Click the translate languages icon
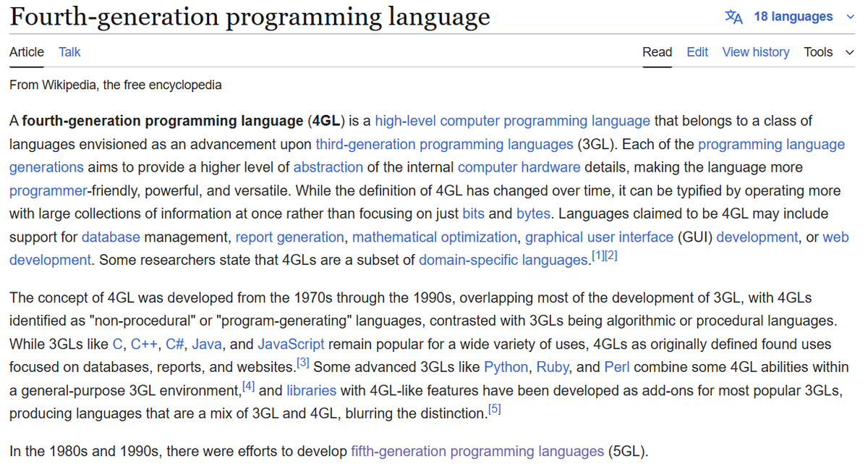 click(734, 17)
